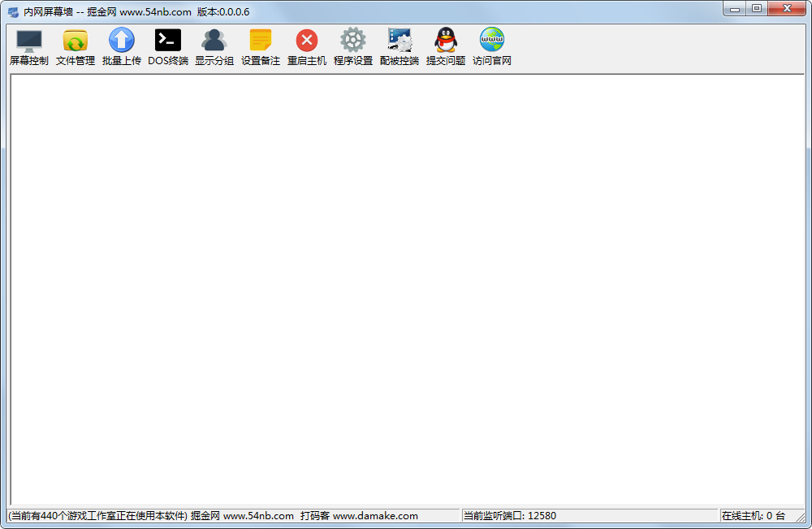Click the 批量上传 batch upload icon

pos(122,46)
